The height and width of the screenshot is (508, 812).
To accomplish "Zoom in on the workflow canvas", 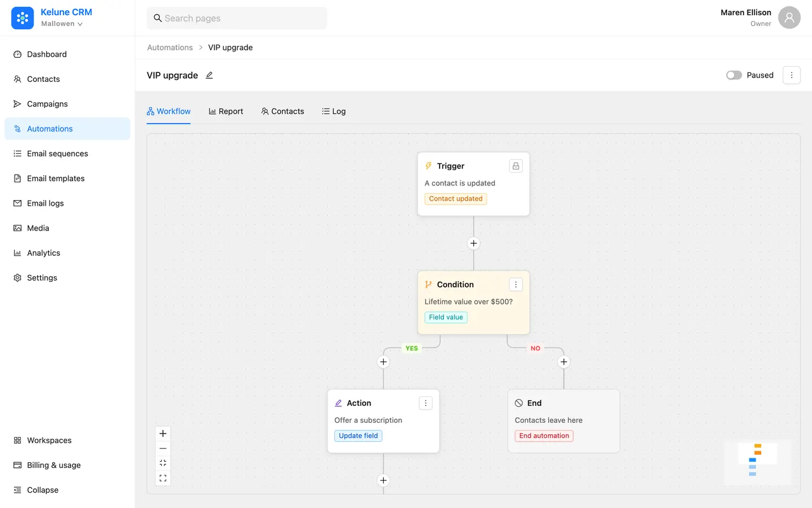I will pos(163,434).
